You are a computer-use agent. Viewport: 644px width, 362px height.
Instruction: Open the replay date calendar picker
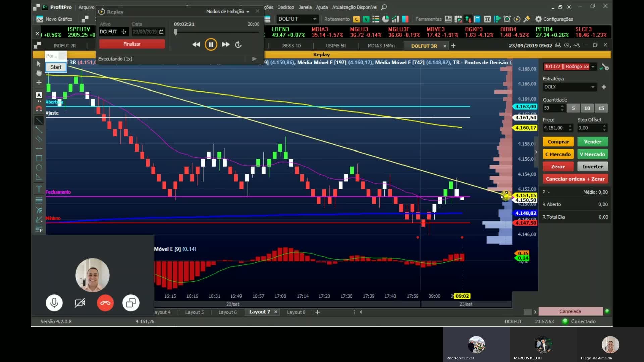pyautogui.click(x=161, y=32)
